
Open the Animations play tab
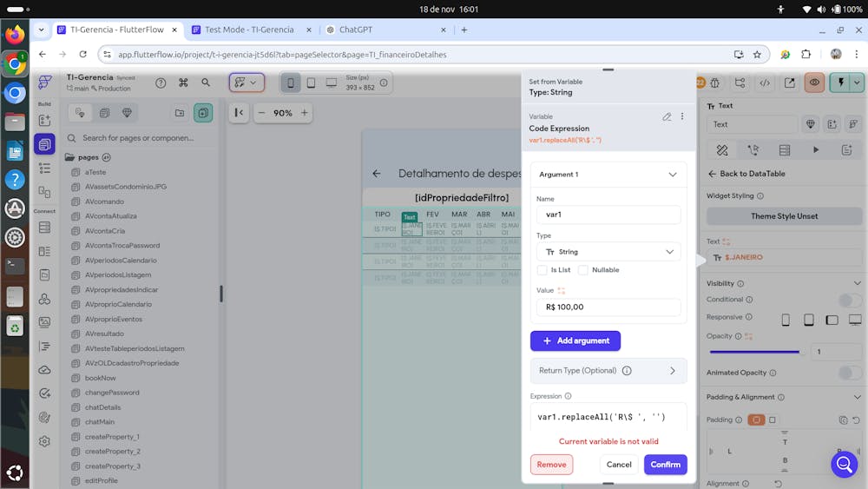pos(815,150)
